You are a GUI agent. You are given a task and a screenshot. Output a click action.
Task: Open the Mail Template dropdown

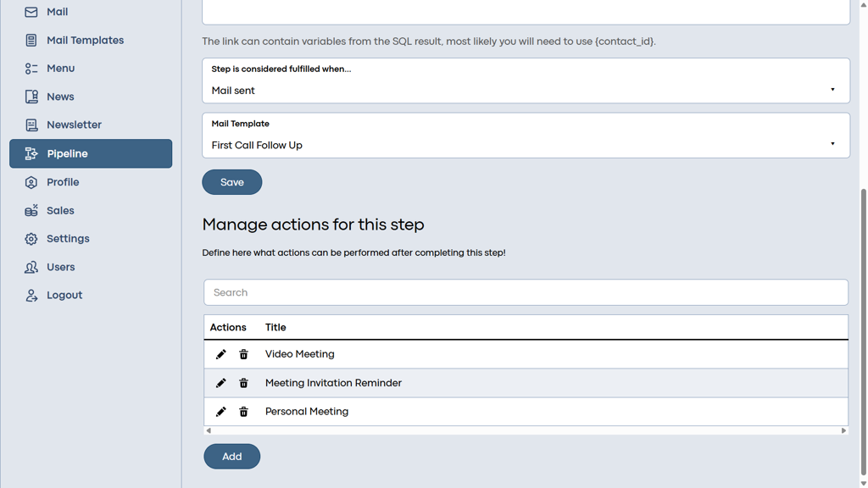(526, 144)
